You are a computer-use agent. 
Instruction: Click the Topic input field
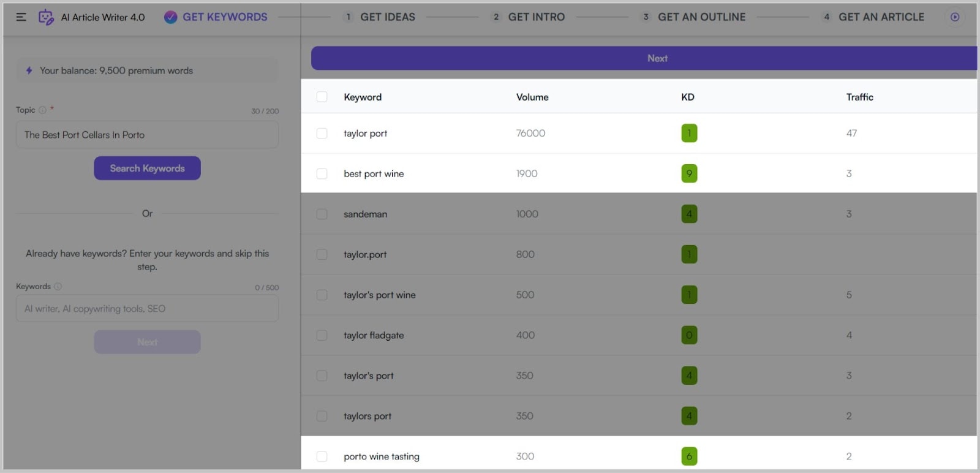[147, 135]
